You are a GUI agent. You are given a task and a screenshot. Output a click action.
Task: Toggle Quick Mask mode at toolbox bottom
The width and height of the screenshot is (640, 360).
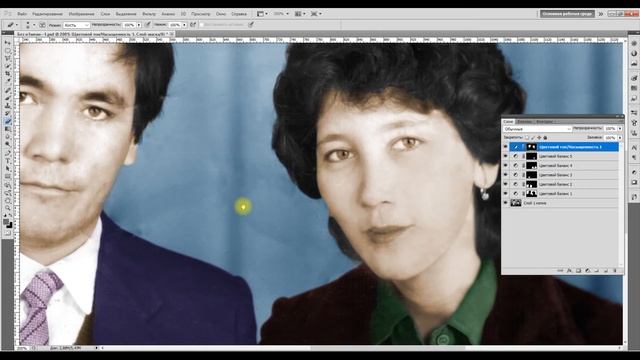(x=8, y=233)
